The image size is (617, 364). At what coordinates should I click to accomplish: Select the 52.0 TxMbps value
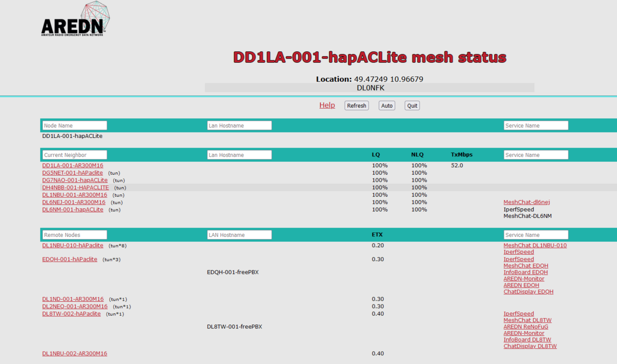457,166
